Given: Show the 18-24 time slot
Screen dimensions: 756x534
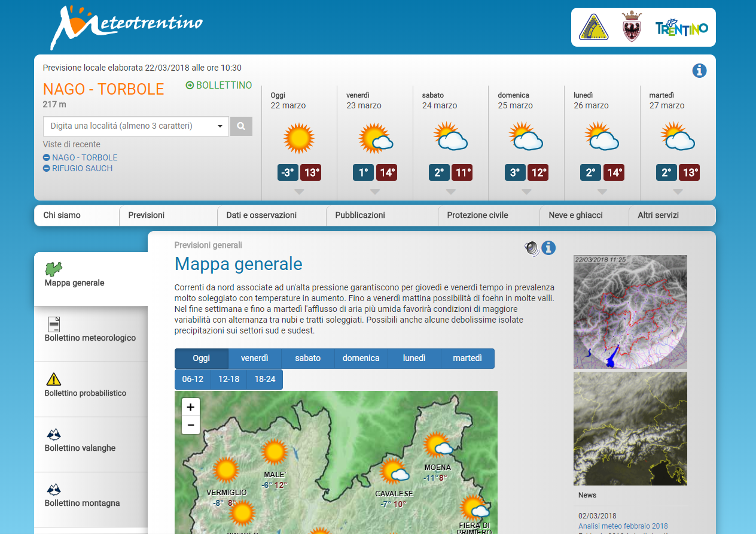Looking at the screenshot, I should [265, 380].
